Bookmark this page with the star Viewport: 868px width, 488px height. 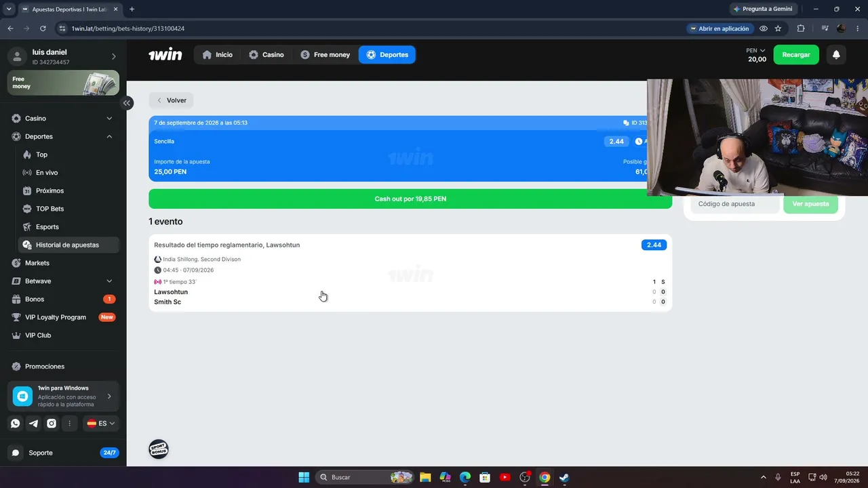tap(778, 28)
